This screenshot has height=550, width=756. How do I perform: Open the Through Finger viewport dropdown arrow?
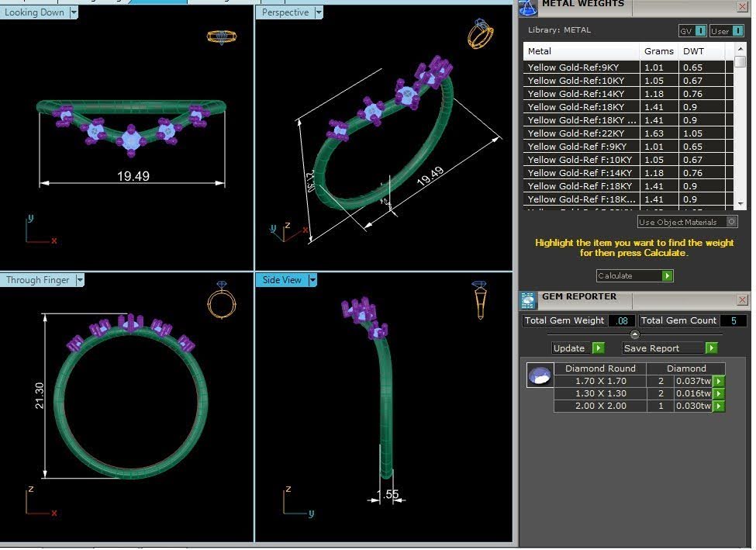[x=80, y=280]
